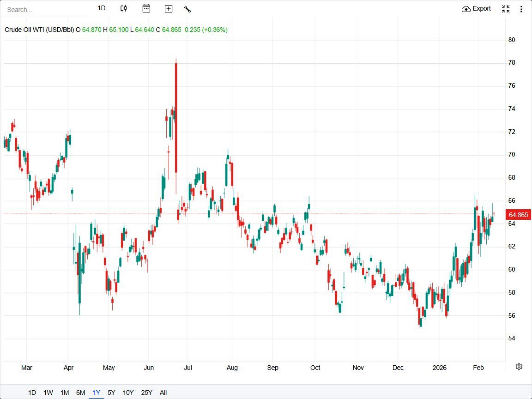This screenshot has width=532, height=399.
Task: Open the wrench chart tools icon
Action: (x=187, y=8)
